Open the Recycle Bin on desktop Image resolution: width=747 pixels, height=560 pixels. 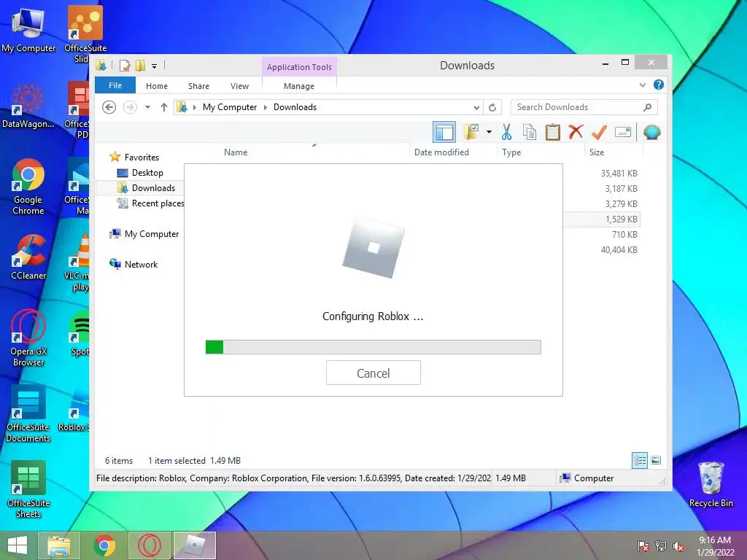711,485
